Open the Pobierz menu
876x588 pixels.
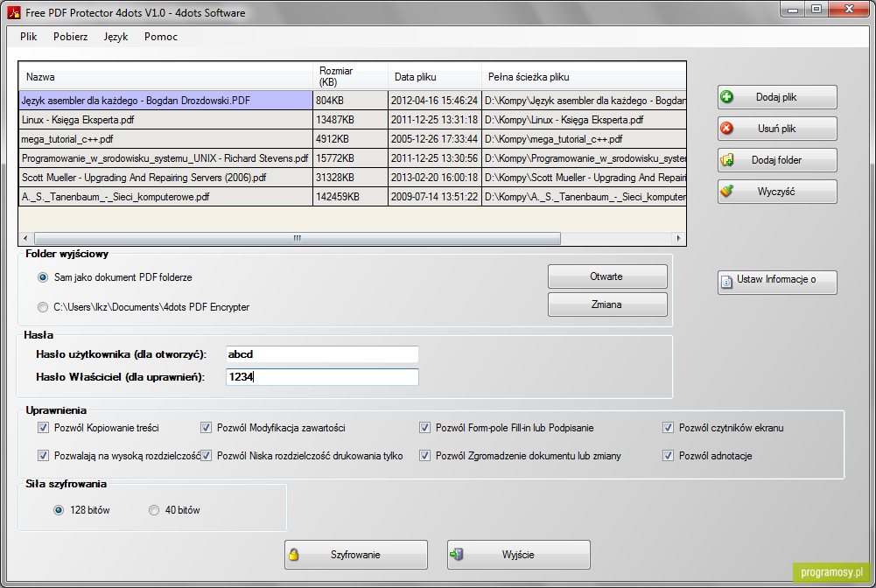[70, 36]
